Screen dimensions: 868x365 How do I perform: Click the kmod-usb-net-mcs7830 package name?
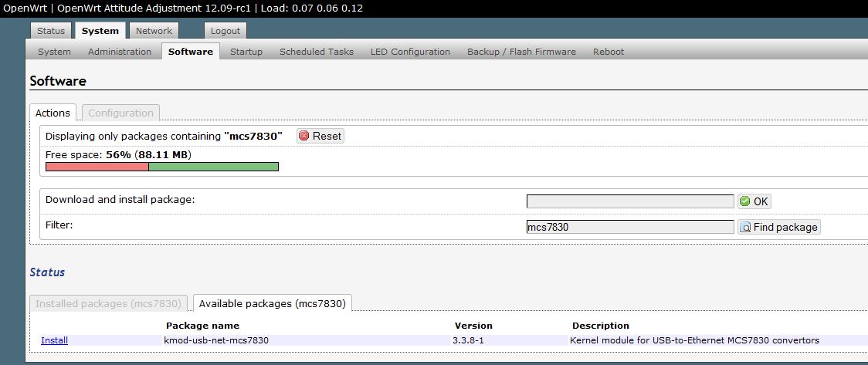coord(216,340)
